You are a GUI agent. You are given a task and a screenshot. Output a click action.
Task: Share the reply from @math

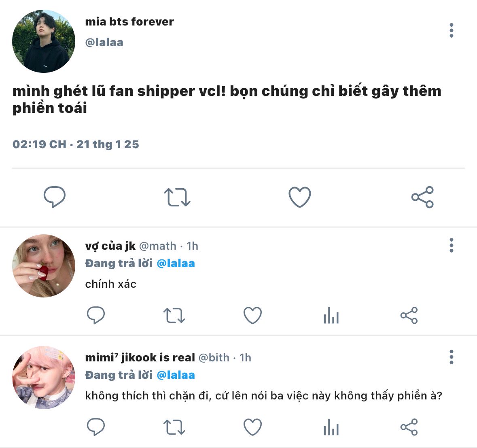409,315
